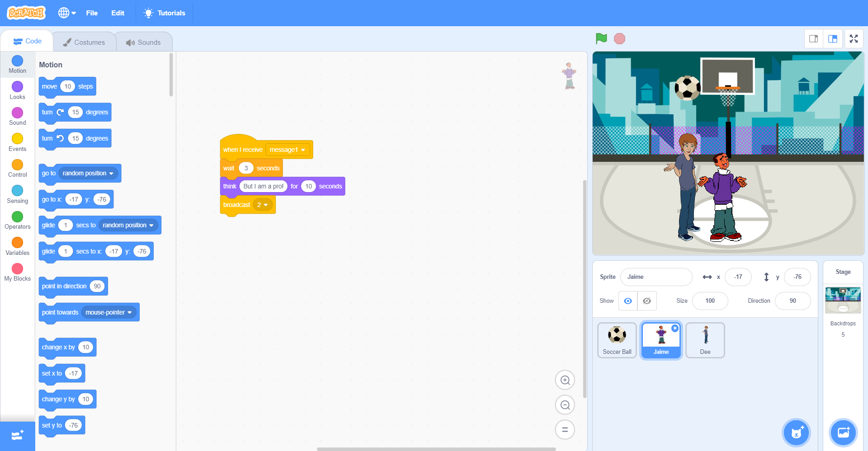Select the Sensing block category
Viewport: 868px width, 451px height.
18,195
